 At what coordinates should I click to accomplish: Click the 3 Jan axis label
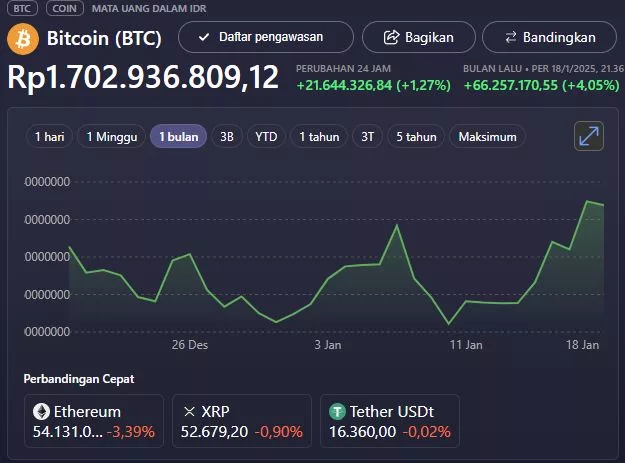pyautogui.click(x=328, y=345)
